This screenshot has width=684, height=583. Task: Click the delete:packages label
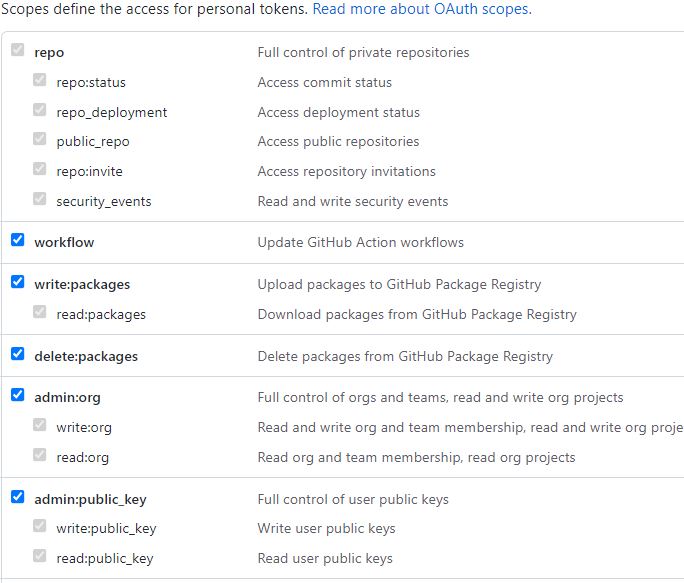click(86, 357)
